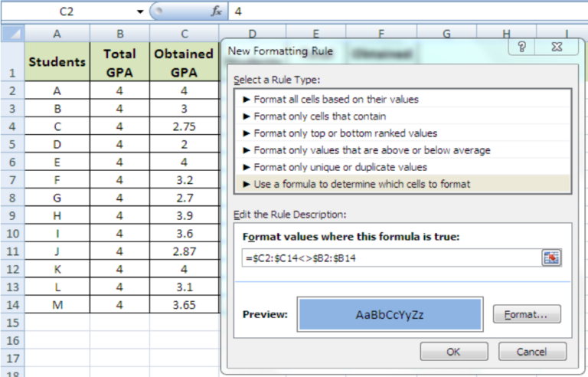Click the Format... button
The image size is (588, 377).
[x=527, y=314]
